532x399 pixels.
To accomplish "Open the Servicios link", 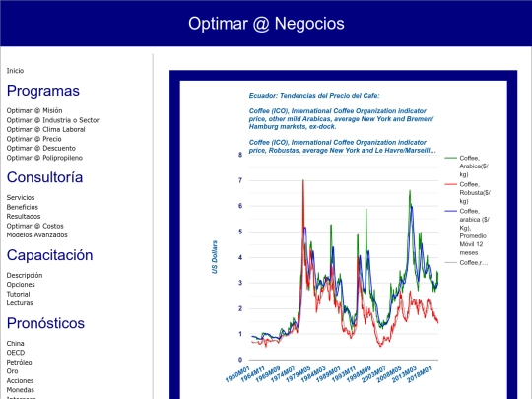I will (x=21, y=197).
